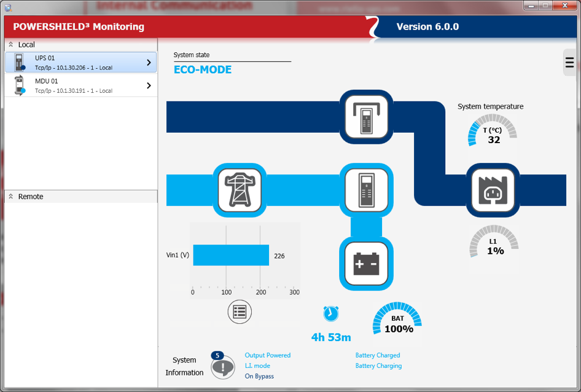The height and width of the screenshot is (392, 581).
Task: Open System Information alert bubble
Action: [222, 367]
